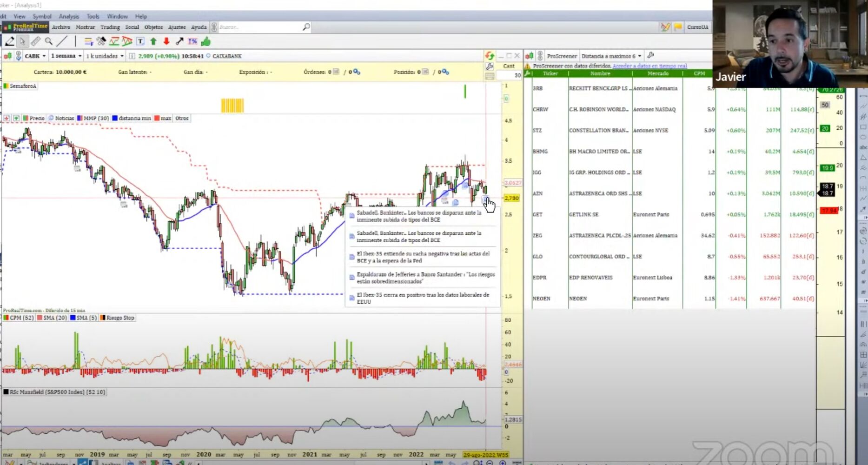Open the Espaldarazo de Jefferies news item

point(423,278)
